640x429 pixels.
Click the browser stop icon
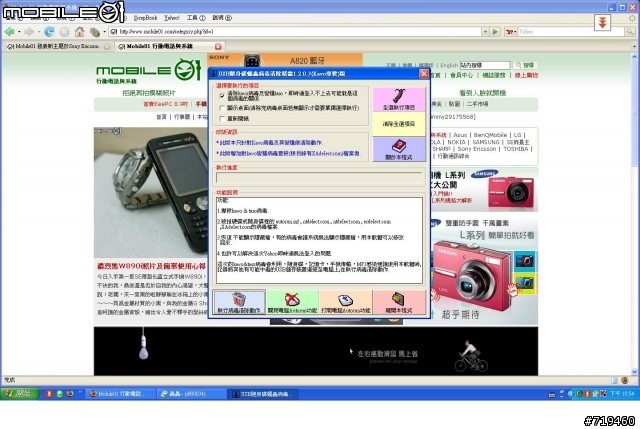64,31
